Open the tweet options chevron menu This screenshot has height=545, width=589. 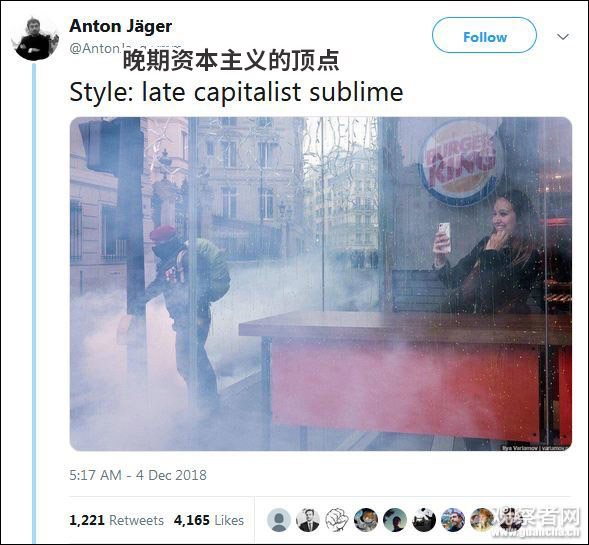(563, 36)
